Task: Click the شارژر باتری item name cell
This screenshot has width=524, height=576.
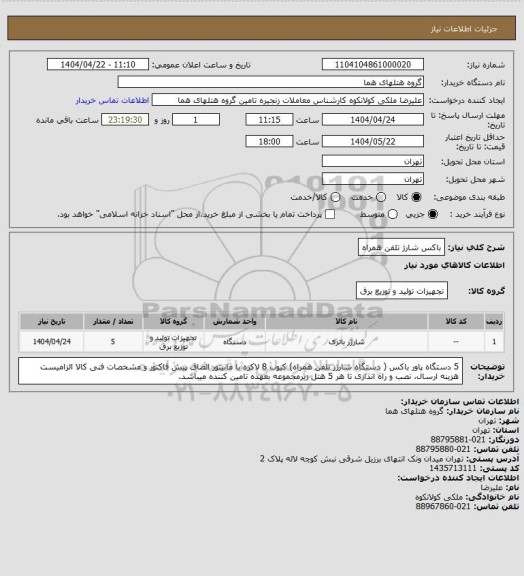Action: [x=346, y=342]
